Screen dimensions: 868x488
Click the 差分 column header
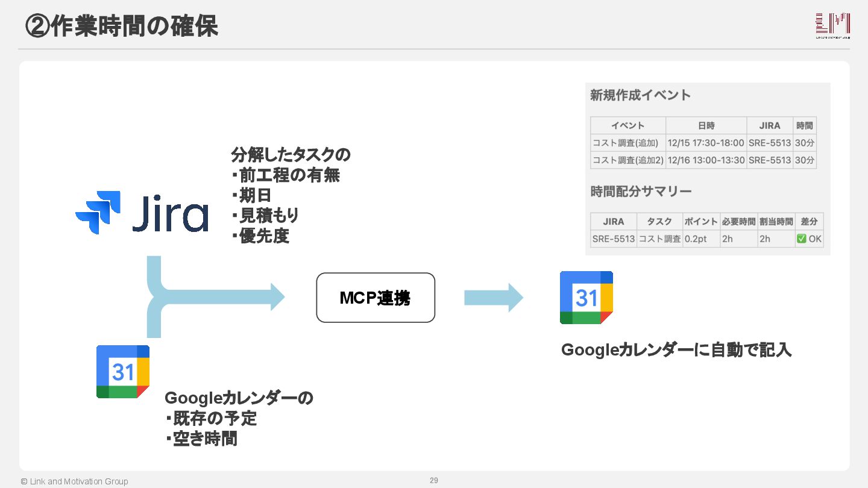tap(809, 221)
